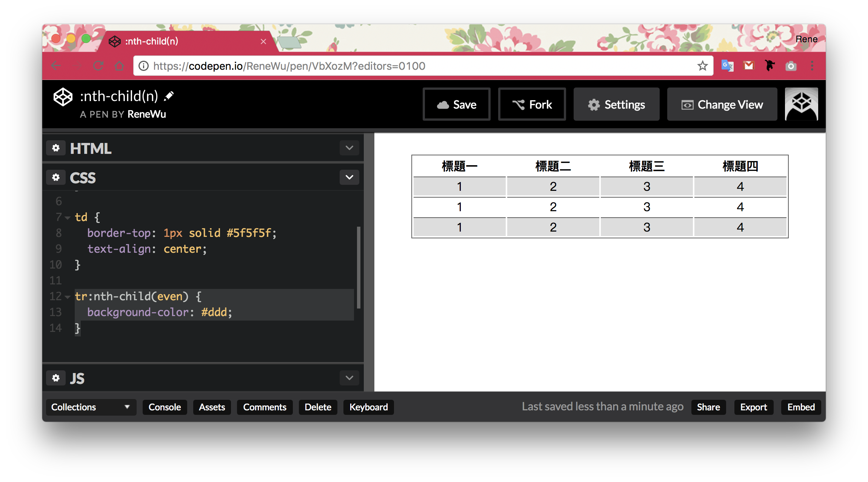Click the 標題二 table header
Screen dimensions: 868x482
(x=553, y=166)
